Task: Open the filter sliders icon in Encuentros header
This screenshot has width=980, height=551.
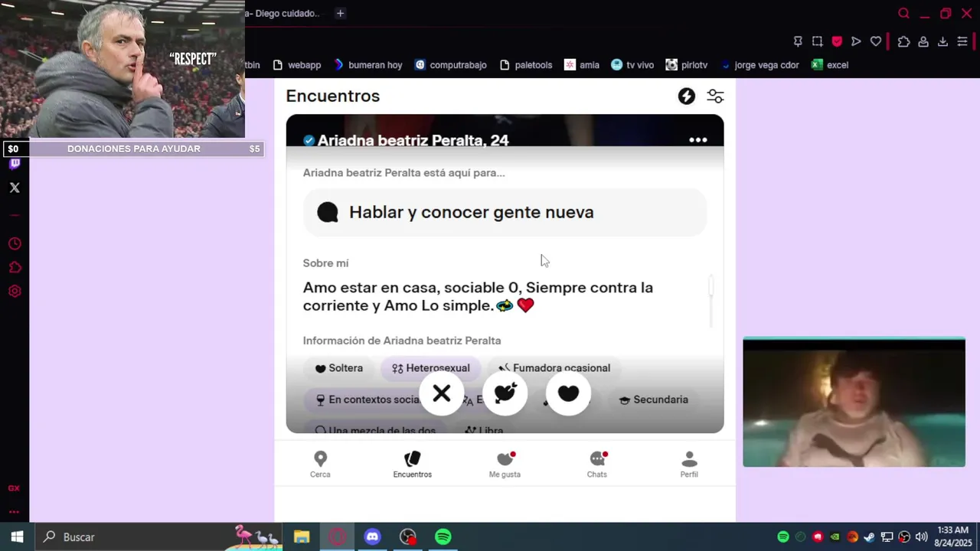Action: pos(715,96)
